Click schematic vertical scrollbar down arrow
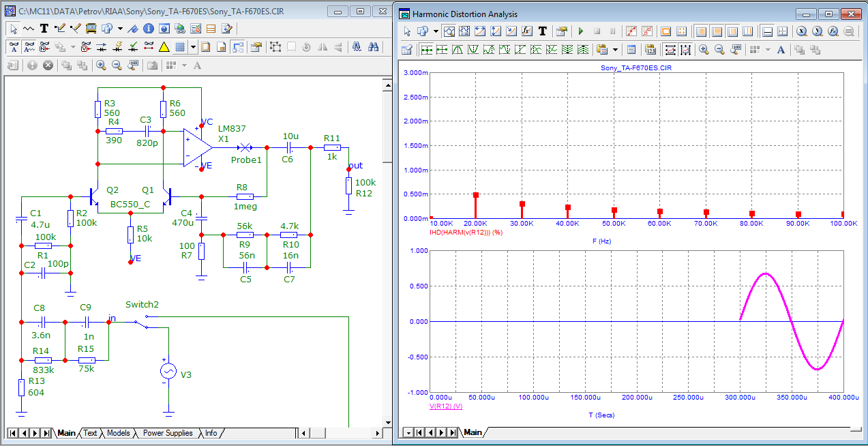Screen dimensions: 868x446 click(387, 421)
